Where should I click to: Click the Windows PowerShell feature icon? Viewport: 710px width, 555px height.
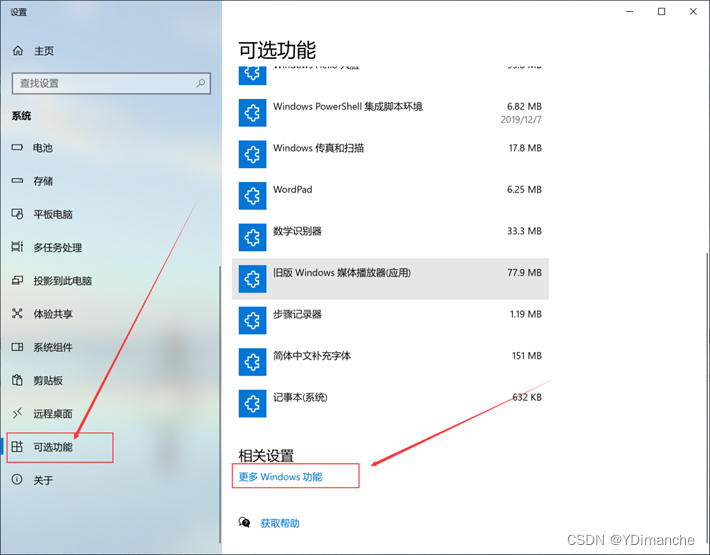[252, 112]
